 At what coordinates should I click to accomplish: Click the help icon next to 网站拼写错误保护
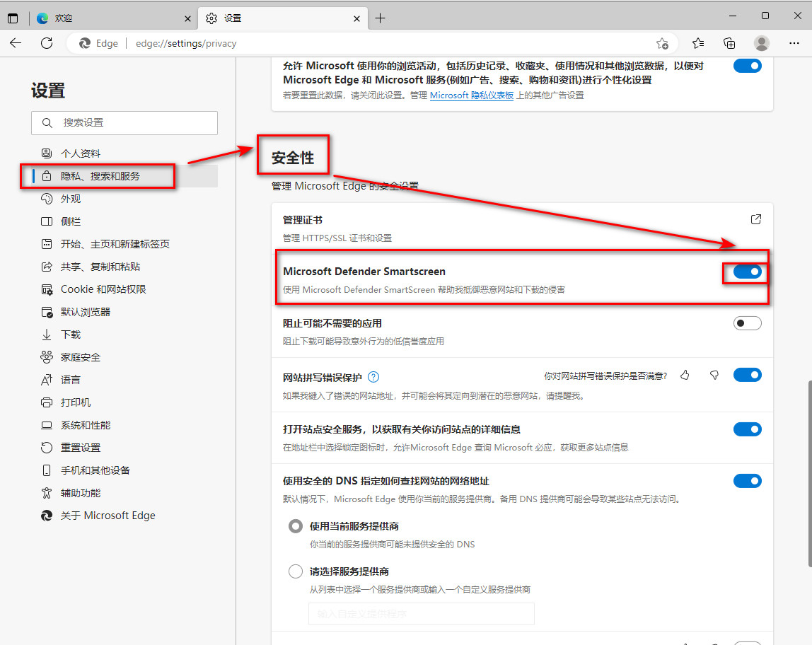pyautogui.click(x=373, y=376)
